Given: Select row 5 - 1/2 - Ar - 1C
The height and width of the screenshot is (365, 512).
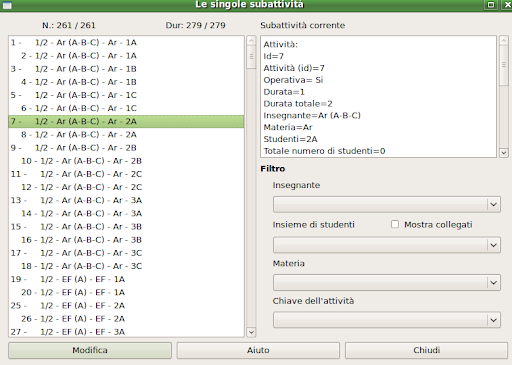Looking at the screenshot, I should (x=126, y=95).
